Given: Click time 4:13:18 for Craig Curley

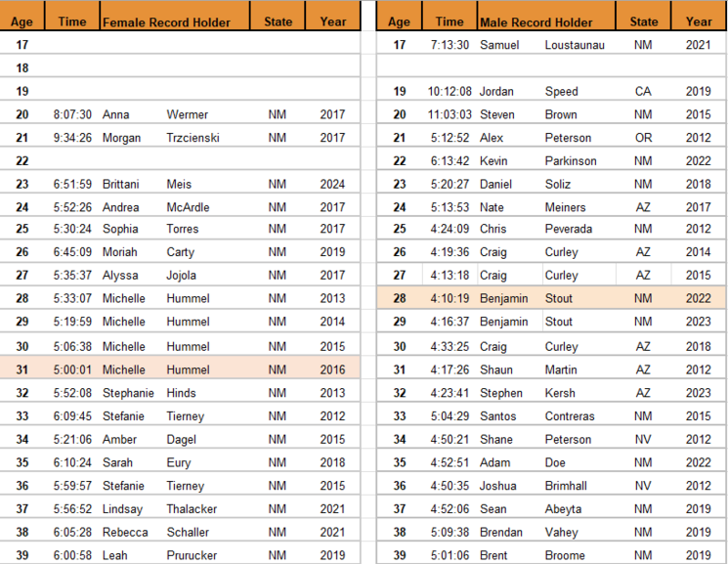Looking at the screenshot, I should (450, 275).
